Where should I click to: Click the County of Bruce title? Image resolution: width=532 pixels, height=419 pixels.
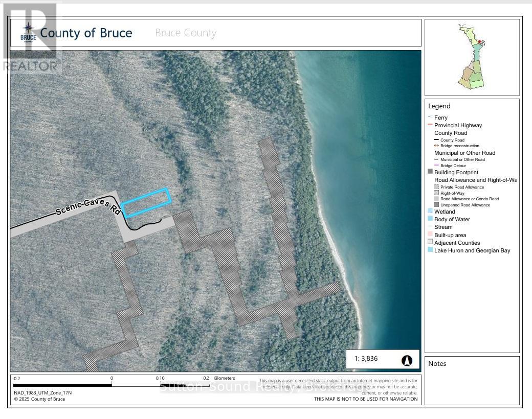point(86,33)
